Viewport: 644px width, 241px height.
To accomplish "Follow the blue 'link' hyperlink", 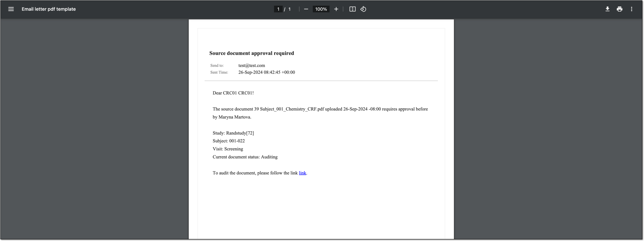I will 302,173.
